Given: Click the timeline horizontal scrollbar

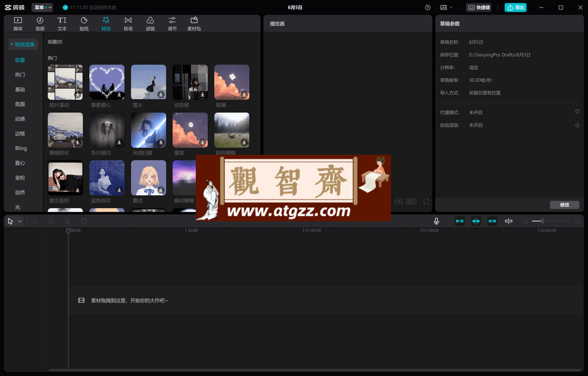Looking at the screenshot, I should point(315,370).
